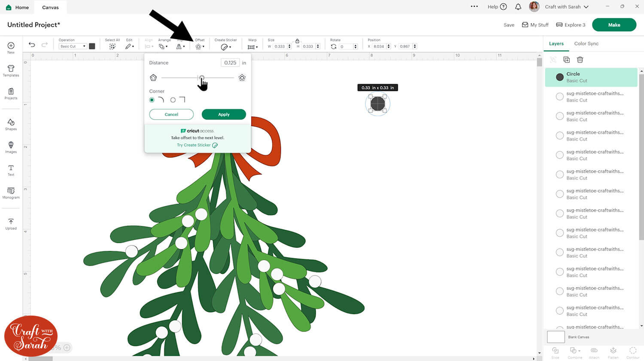Expand the Combine dropdown
Viewport: 644px width, 361px height.
click(575, 353)
